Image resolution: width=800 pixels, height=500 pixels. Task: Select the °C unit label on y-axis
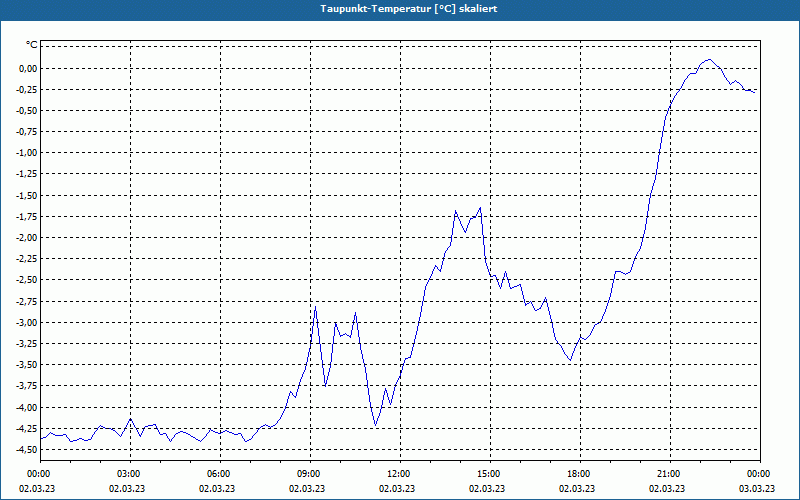click(x=32, y=45)
